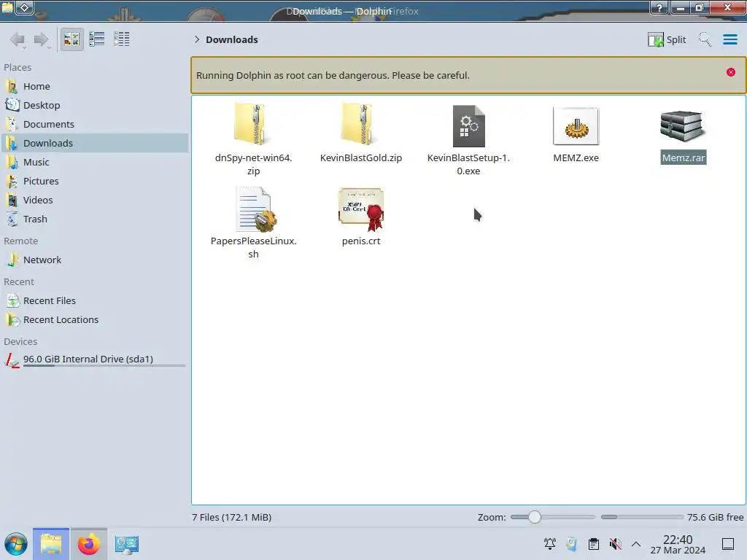Open Videos in Places
This screenshot has width=747, height=560.
[x=94, y=201]
